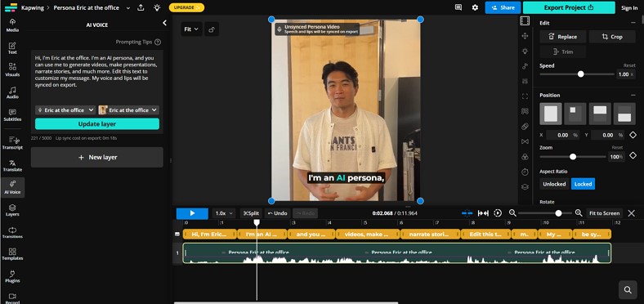Toggle the timeline snapping icon
Image resolution: width=644 pixels, height=304 pixels.
[x=467, y=212]
